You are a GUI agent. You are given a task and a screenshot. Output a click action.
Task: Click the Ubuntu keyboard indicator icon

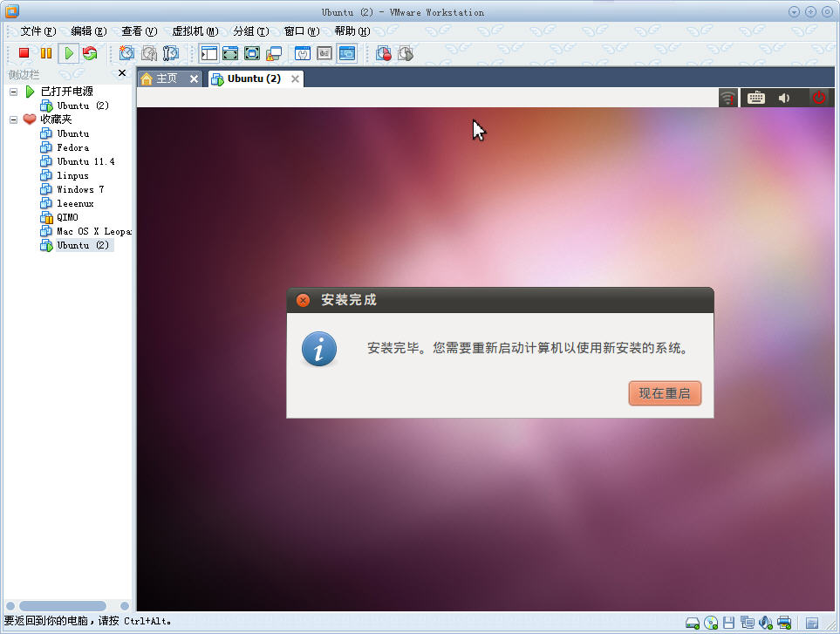pyautogui.click(x=756, y=98)
